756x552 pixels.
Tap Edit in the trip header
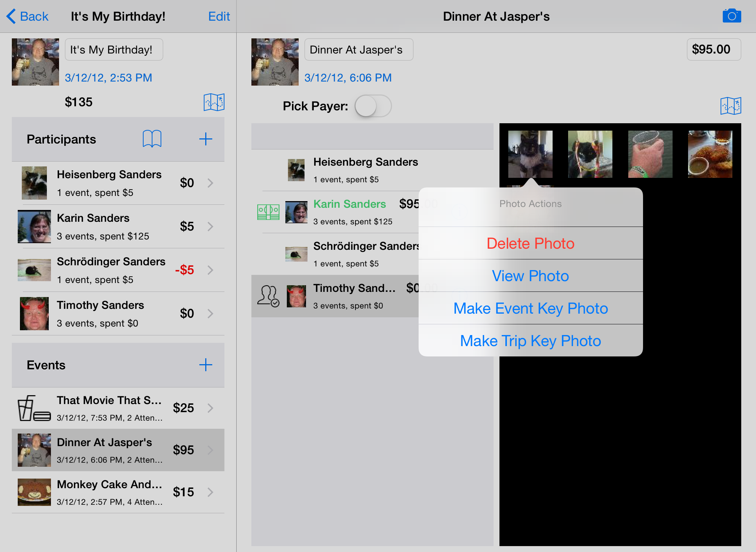(x=219, y=16)
